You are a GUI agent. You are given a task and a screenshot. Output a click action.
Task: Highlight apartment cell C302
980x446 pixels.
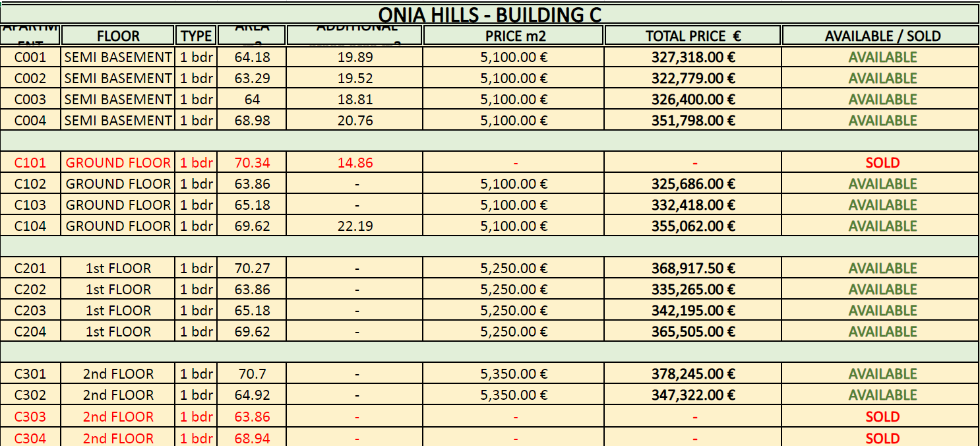point(30,395)
